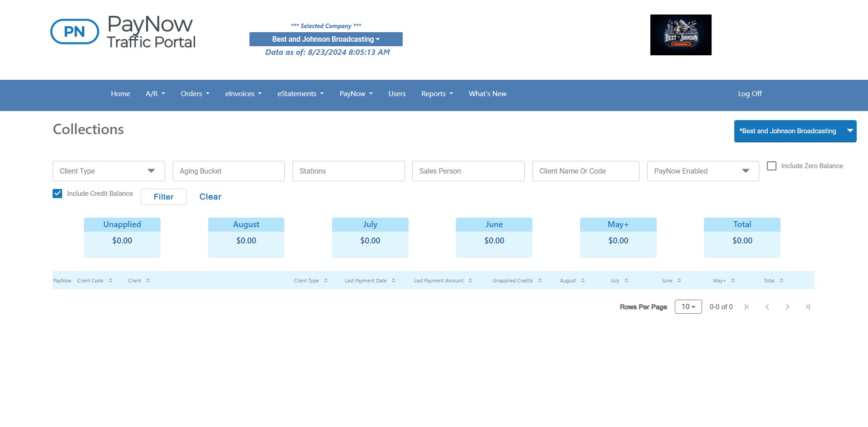868x427 pixels.
Task: Sort by Client Type column arrows
Action: (x=326, y=281)
